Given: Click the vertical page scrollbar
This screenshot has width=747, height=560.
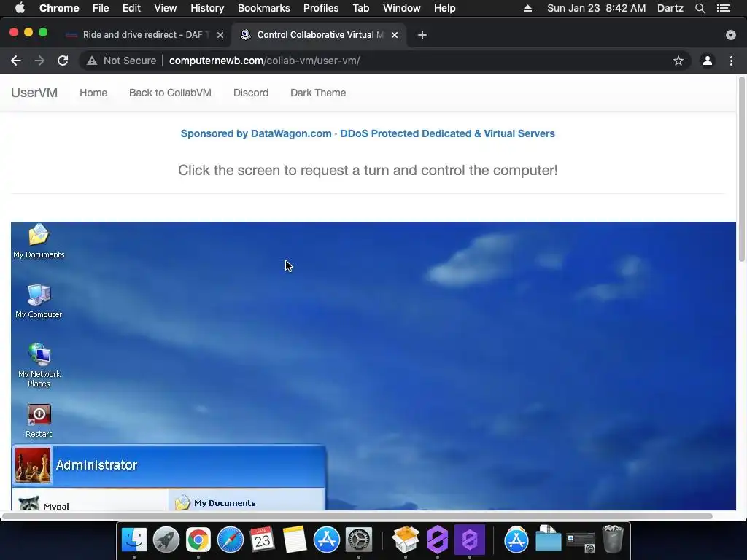Looking at the screenshot, I should (741, 169).
